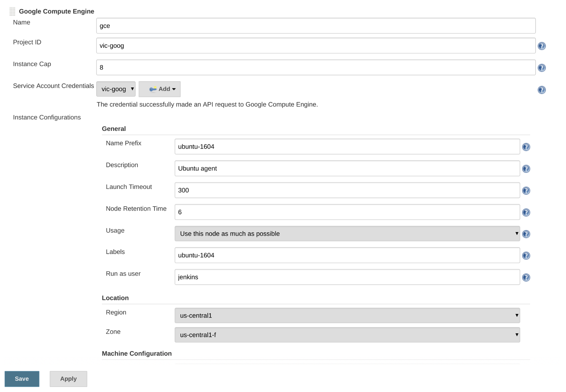Open the Usage dropdown
The width and height of the screenshot is (566, 392).
click(x=347, y=234)
